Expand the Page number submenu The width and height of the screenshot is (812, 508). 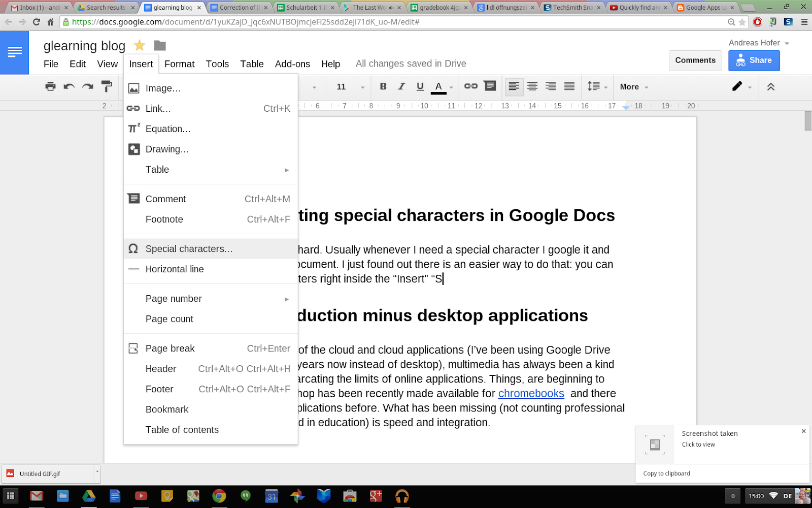tap(211, 299)
